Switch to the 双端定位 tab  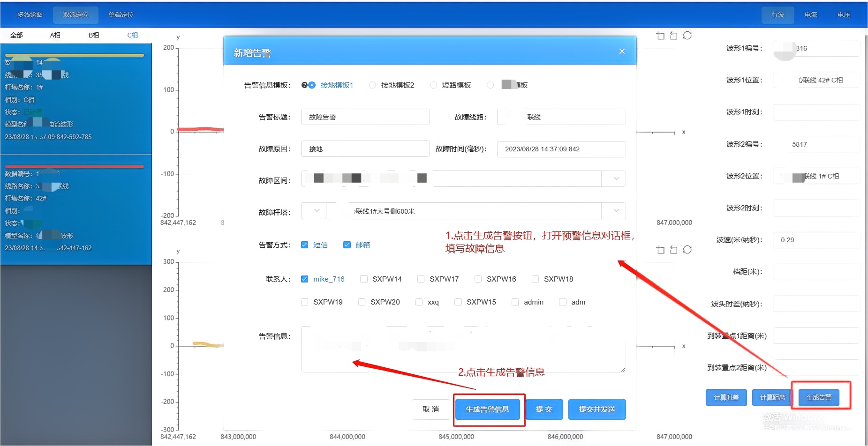pyautogui.click(x=75, y=15)
